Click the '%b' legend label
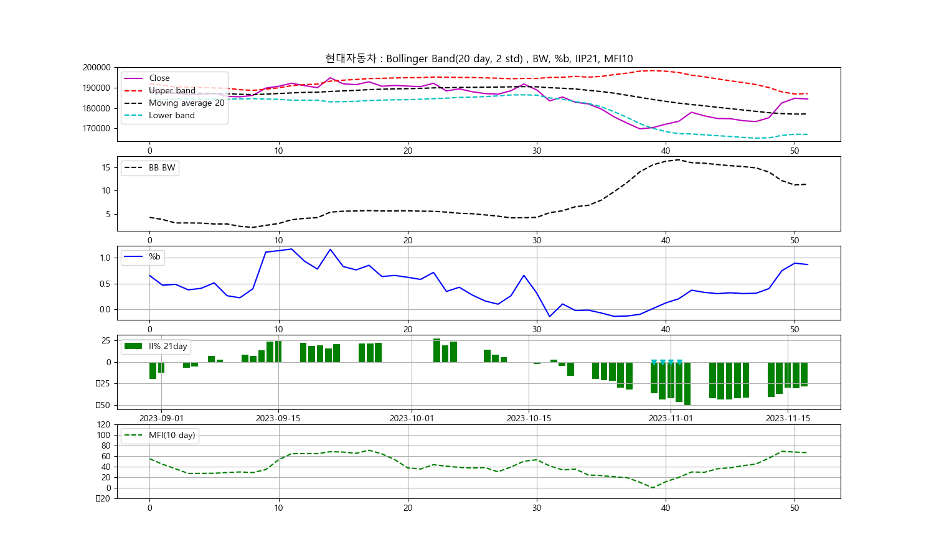This screenshot has height=560, width=934. coord(154,257)
